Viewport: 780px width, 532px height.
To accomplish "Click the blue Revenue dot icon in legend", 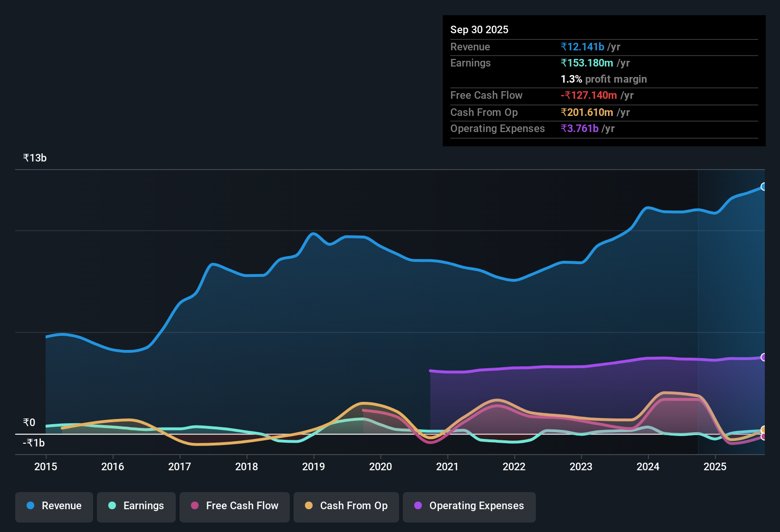I will pyautogui.click(x=30, y=506).
